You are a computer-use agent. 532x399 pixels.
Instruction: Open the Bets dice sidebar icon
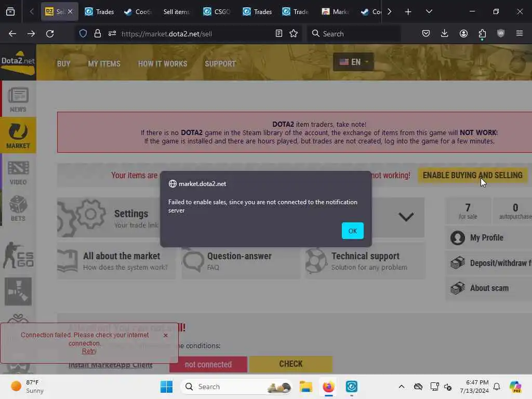[18, 208]
